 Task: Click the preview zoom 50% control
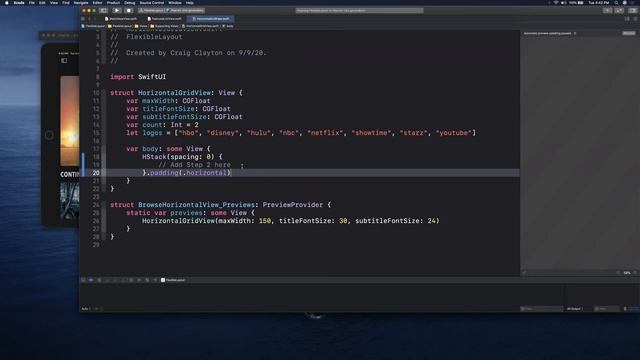click(x=627, y=273)
